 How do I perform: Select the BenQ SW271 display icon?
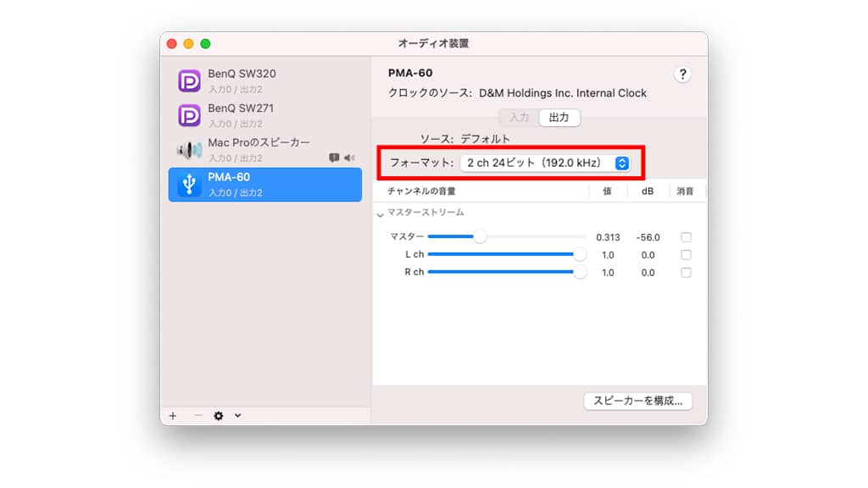(189, 115)
